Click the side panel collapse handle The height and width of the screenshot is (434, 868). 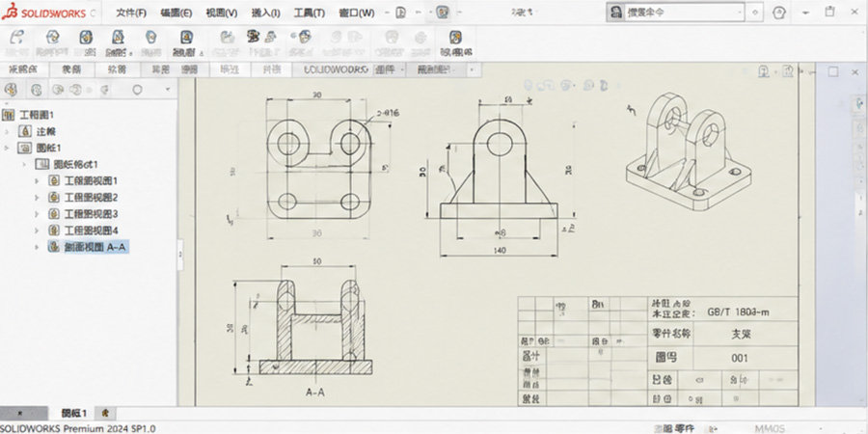coord(180,255)
